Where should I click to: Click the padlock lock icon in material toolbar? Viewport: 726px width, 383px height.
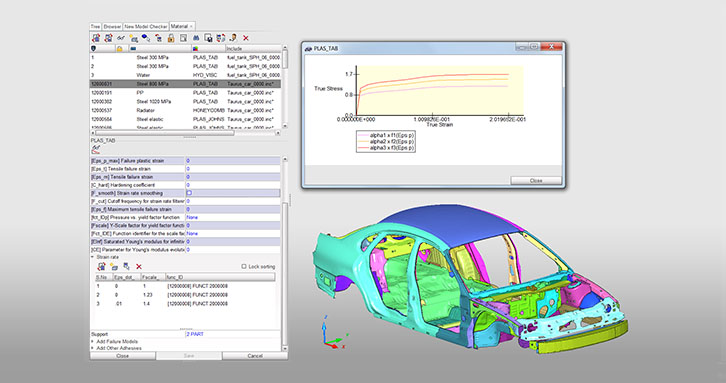pyautogui.click(x=171, y=38)
